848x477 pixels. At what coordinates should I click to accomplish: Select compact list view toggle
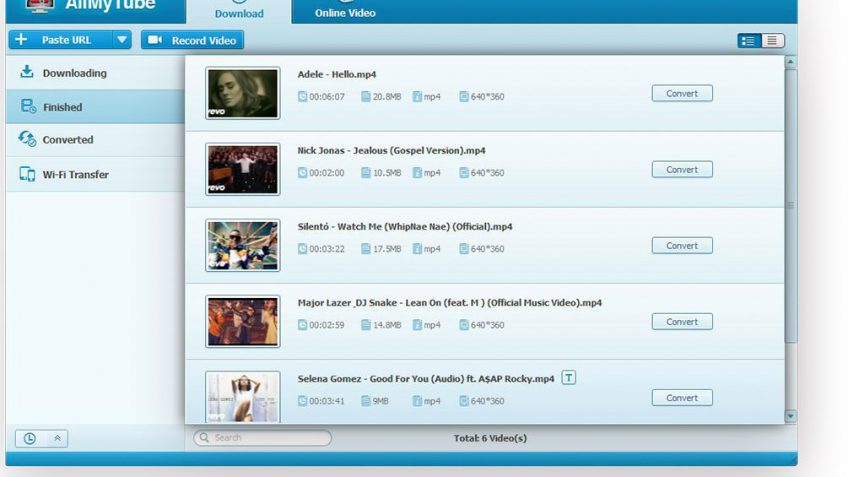[772, 41]
